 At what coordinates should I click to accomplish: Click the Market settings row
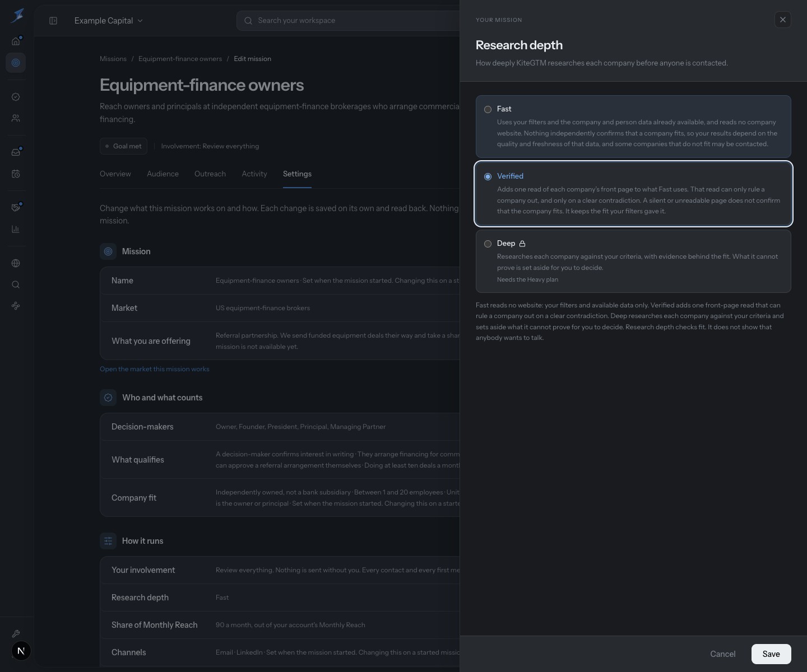(x=280, y=308)
